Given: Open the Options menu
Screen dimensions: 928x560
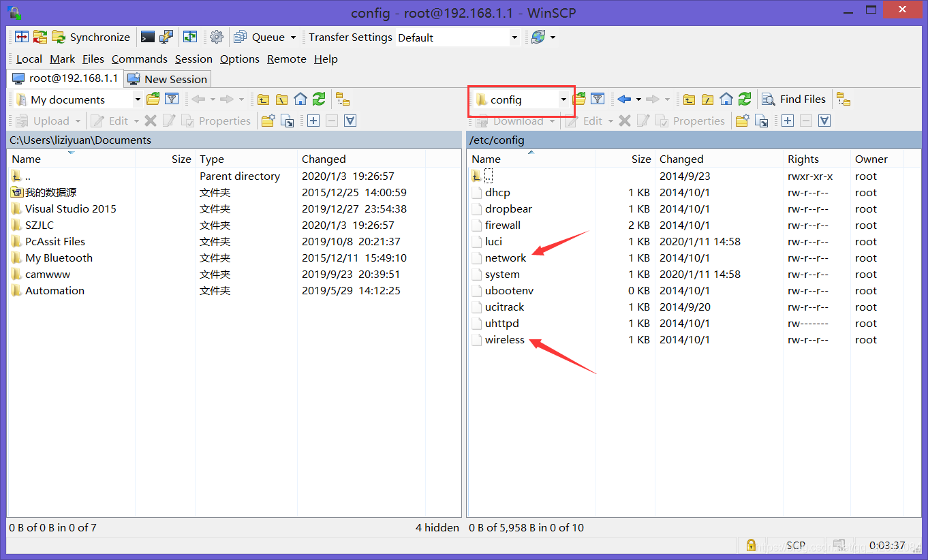Looking at the screenshot, I should [x=240, y=59].
